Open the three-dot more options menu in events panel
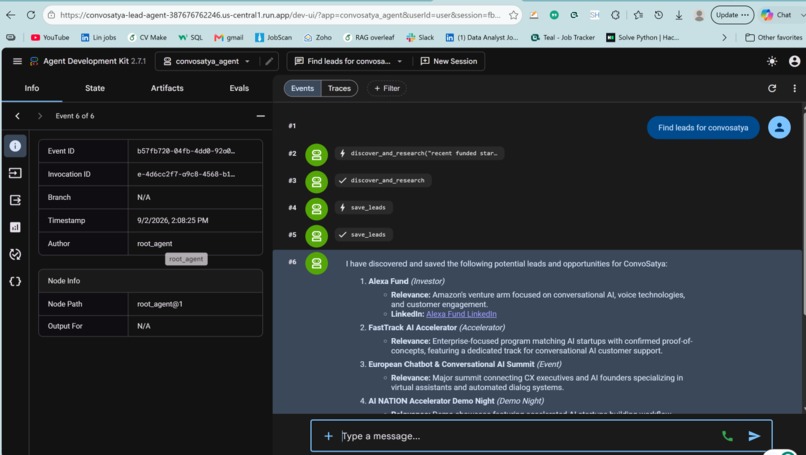 click(794, 88)
